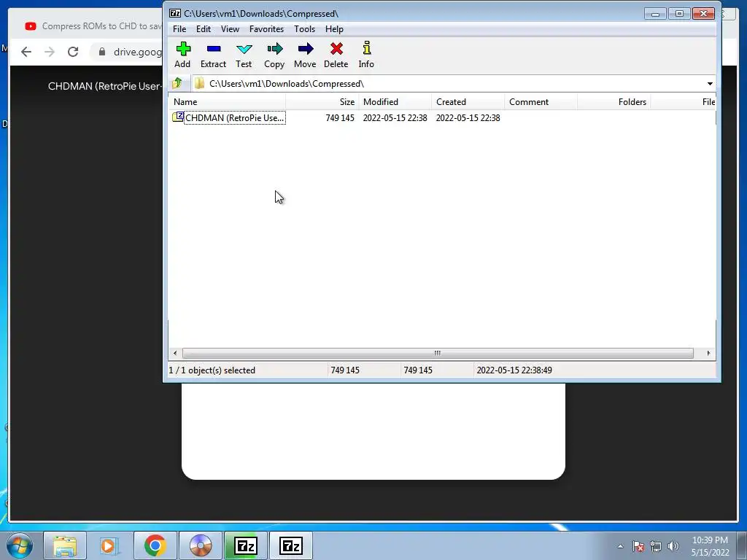Show hidden system tray icons
This screenshot has height=560, width=747.
pyautogui.click(x=620, y=546)
